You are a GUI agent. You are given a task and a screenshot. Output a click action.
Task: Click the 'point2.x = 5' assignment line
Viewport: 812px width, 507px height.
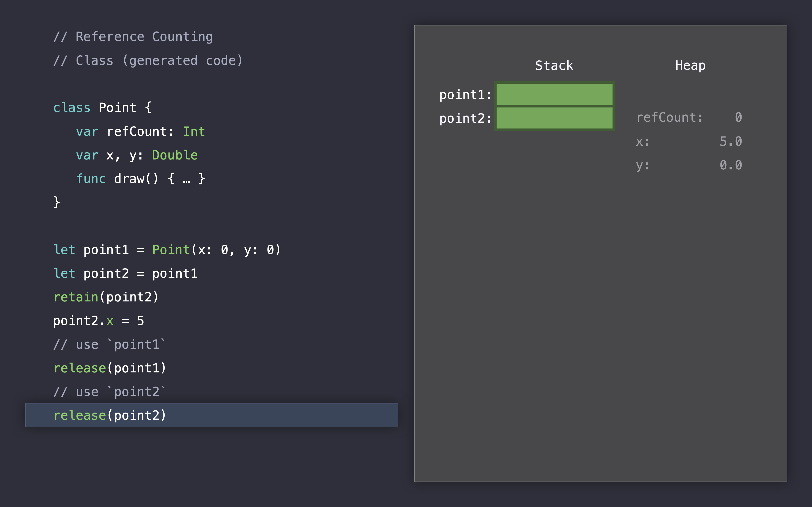[x=99, y=321]
